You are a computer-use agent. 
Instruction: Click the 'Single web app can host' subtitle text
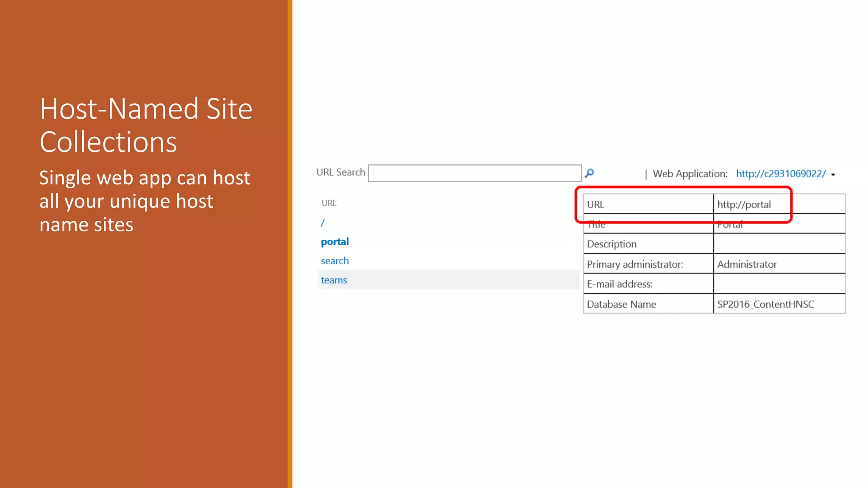pyautogui.click(x=145, y=178)
